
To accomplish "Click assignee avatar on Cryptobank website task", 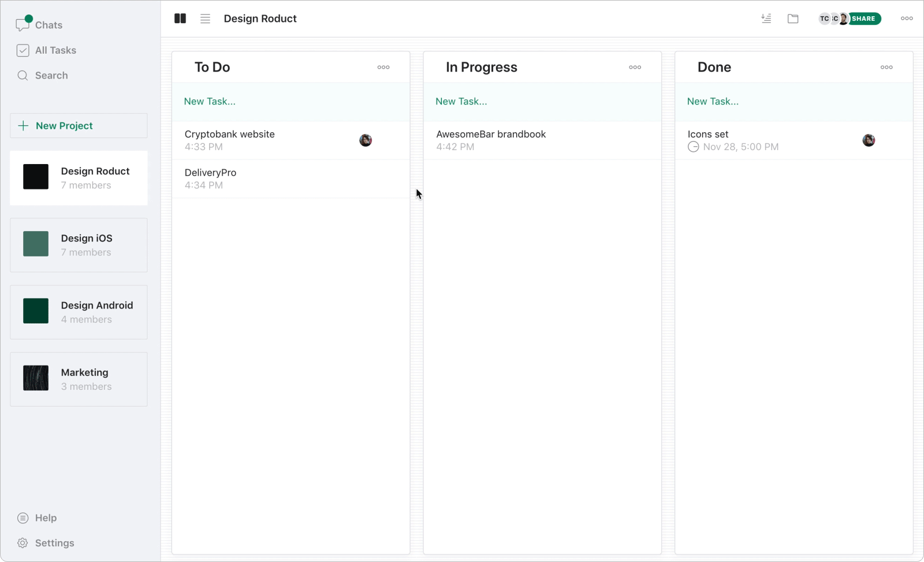I will tap(366, 140).
